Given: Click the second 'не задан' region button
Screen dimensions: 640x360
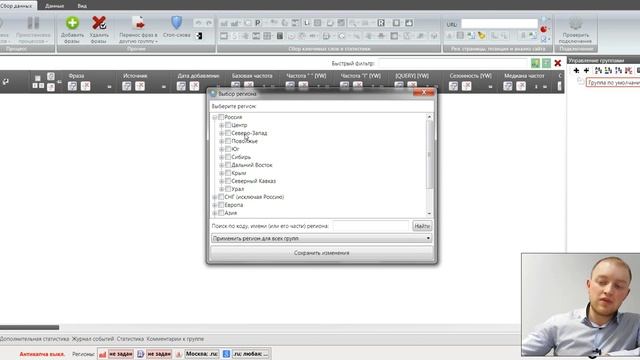Looking at the screenshot, I should point(159,354).
